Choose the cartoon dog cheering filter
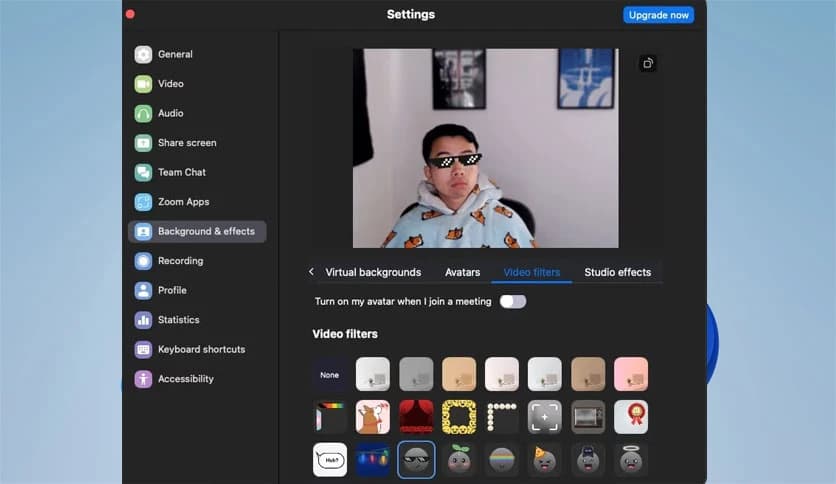Viewport: 836px width, 484px height. click(x=373, y=417)
